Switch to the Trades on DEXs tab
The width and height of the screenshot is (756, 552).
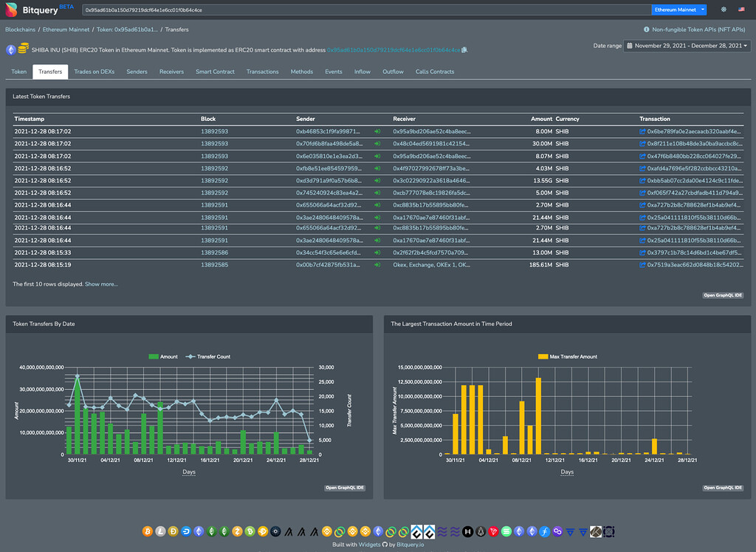point(94,72)
